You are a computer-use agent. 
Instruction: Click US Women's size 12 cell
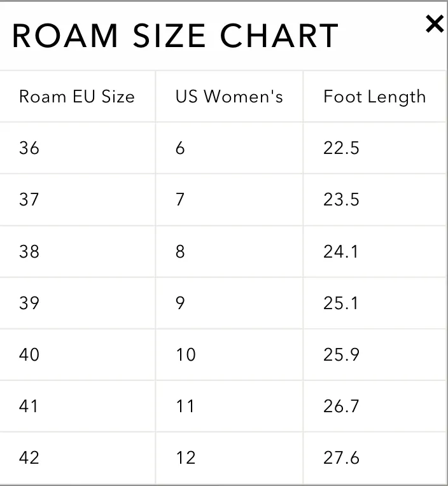(229, 458)
